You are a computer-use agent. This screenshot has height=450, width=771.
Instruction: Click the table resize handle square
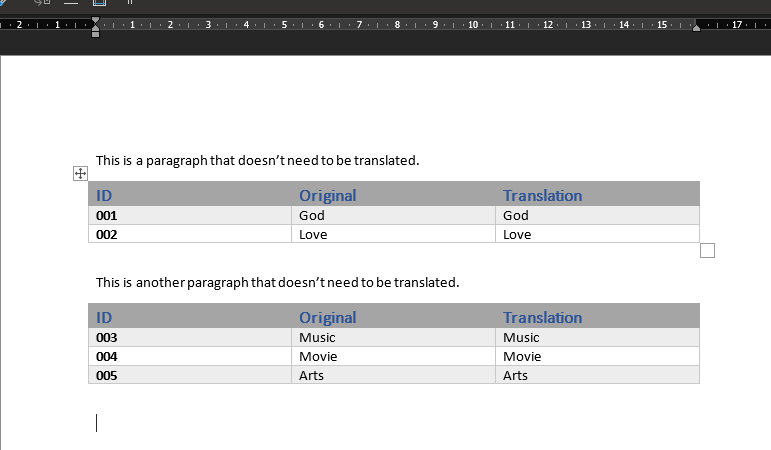tap(707, 251)
